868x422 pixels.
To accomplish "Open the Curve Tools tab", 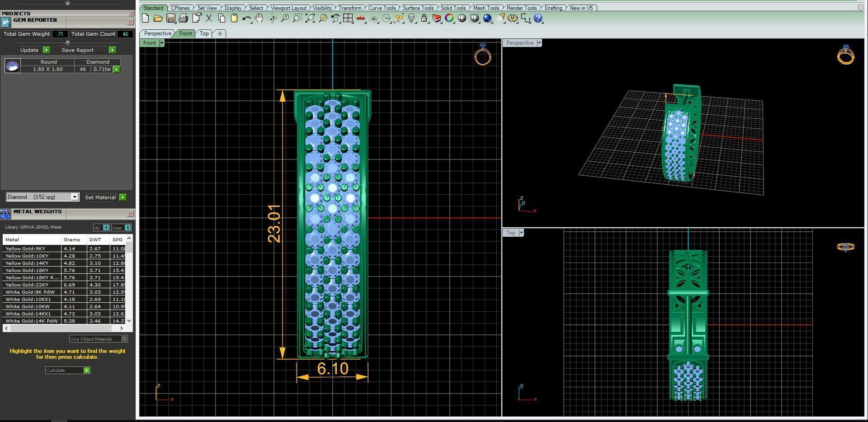I will tap(382, 8).
